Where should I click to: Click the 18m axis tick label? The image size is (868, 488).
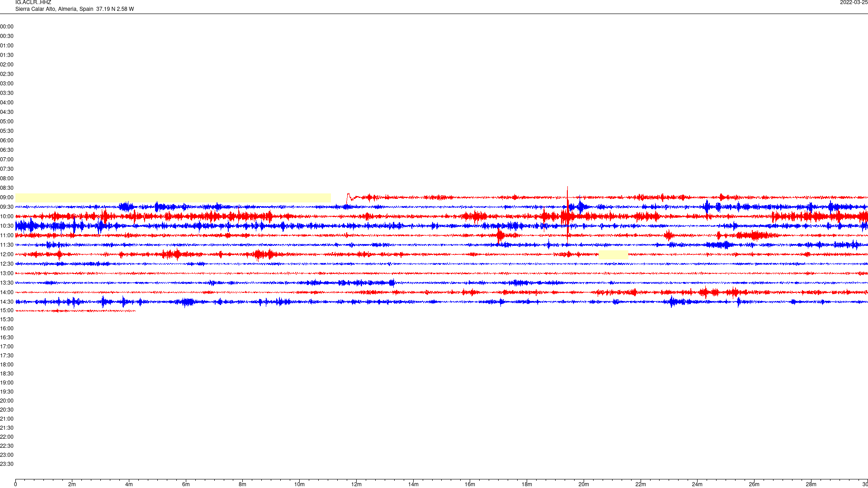[527, 484]
